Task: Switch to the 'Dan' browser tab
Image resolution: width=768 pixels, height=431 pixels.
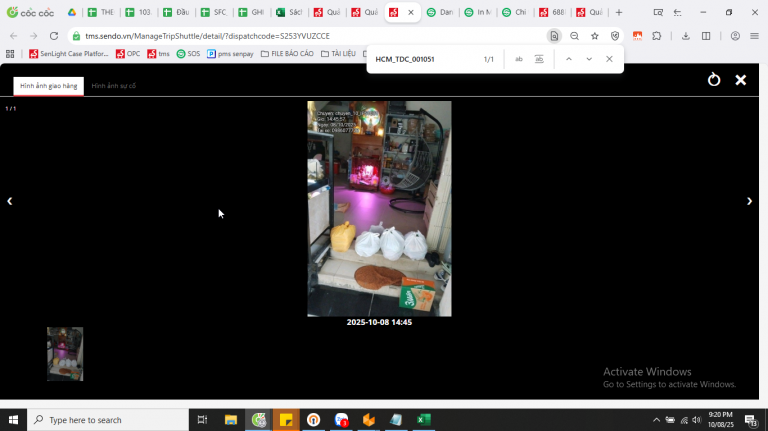Action: coord(440,12)
